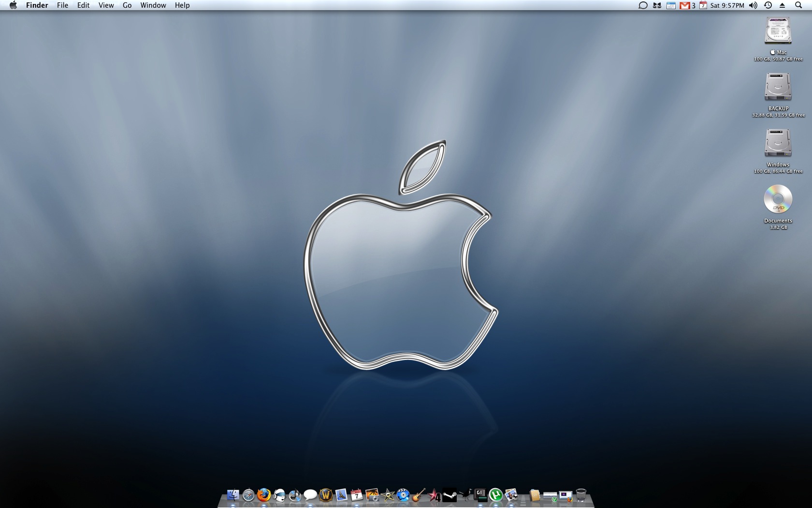Open the Time Machine menu bar icon
Image resolution: width=812 pixels, height=508 pixels.
[x=768, y=5]
